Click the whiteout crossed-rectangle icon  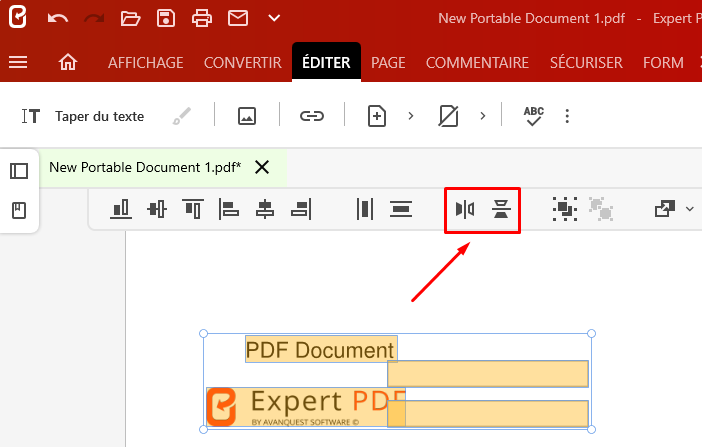tap(448, 116)
